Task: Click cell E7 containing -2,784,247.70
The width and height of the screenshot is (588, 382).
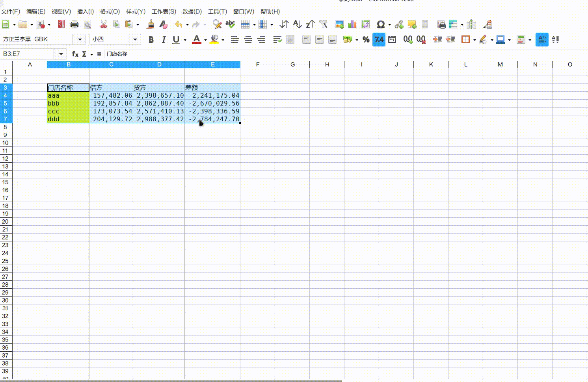Action: tap(213, 119)
